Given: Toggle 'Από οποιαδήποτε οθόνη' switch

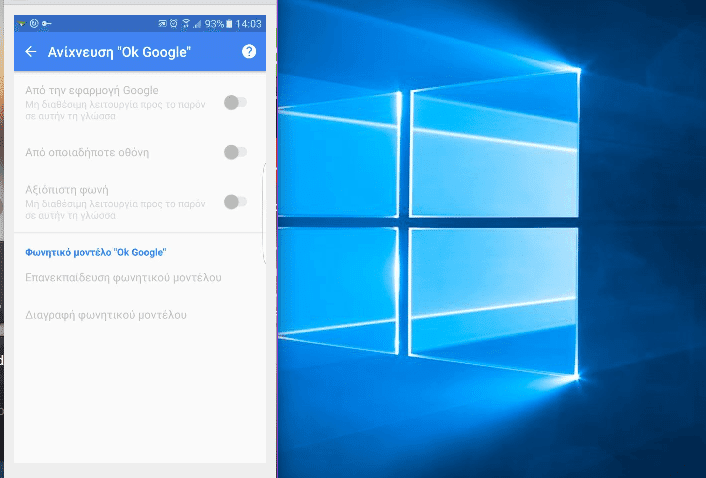Looking at the screenshot, I should pyautogui.click(x=235, y=152).
